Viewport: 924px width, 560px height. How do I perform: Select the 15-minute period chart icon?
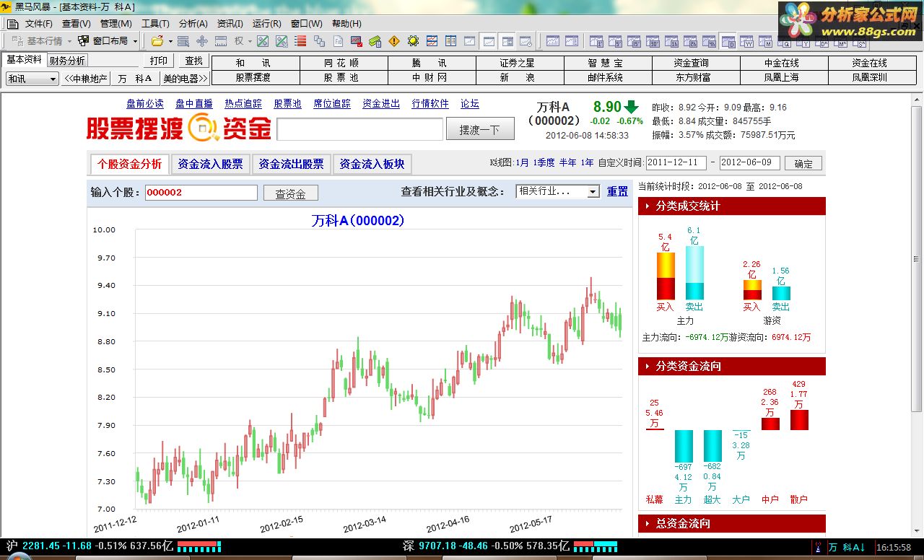point(634,41)
